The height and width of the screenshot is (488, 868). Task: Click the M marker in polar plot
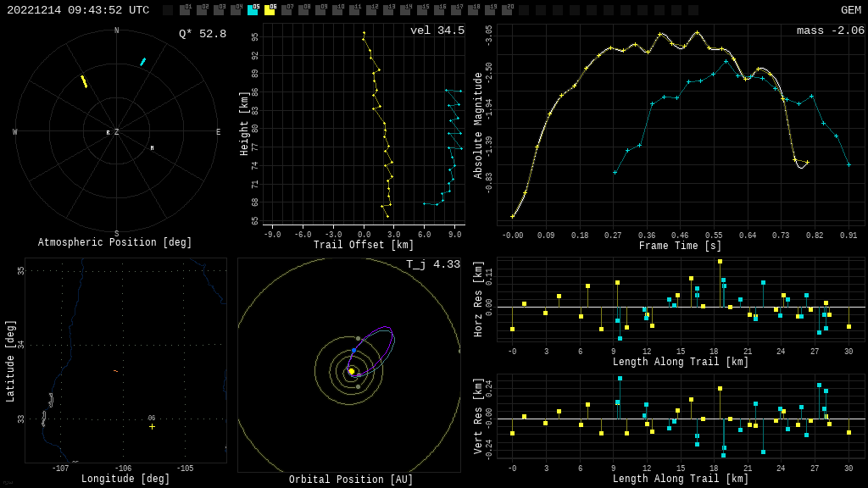point(153,148)
